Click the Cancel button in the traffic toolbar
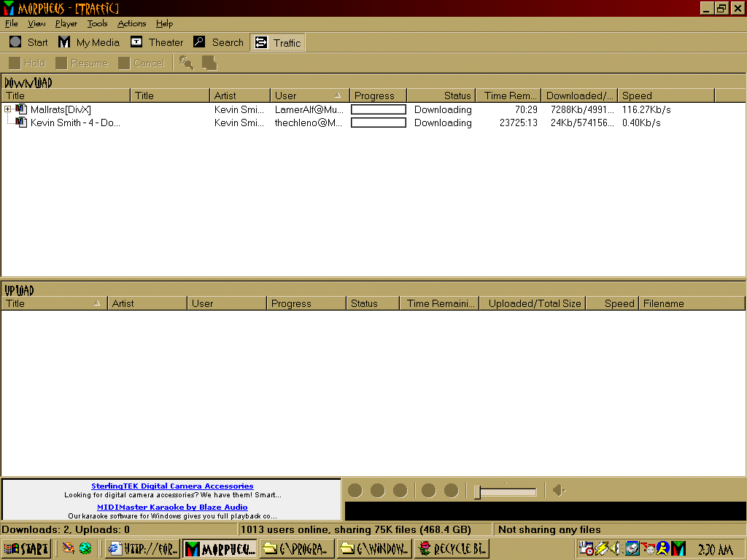 (141, 63)
